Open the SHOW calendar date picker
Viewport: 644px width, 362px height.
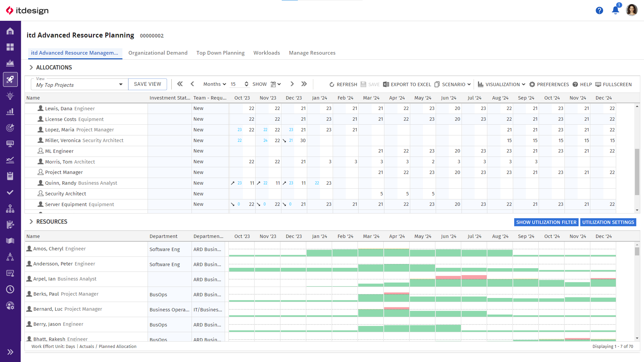tap(275, 84)
